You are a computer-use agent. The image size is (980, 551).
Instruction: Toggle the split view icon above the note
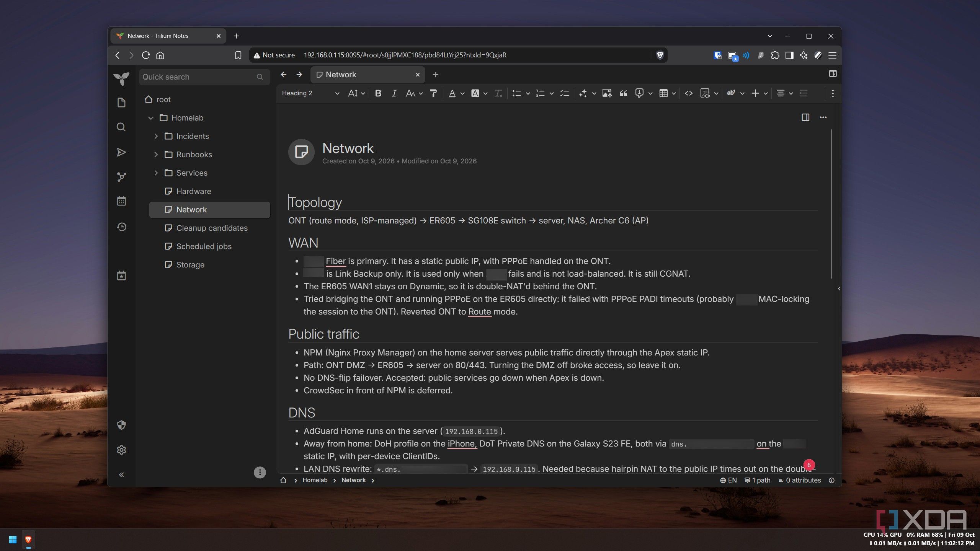805,117
